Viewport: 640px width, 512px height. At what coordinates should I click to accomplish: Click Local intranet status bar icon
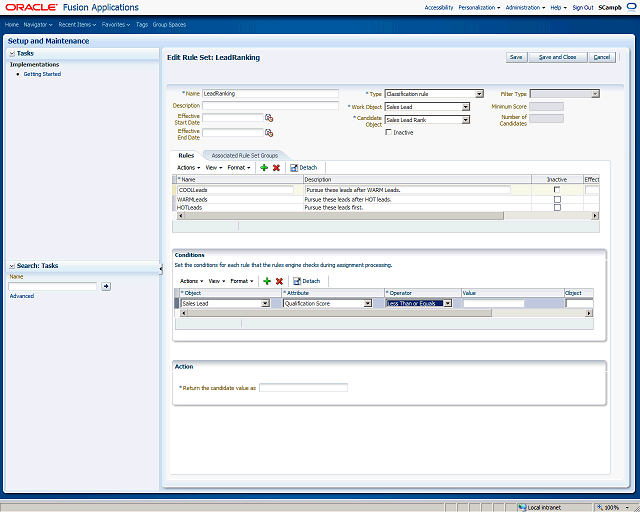[x=522, y=508]
